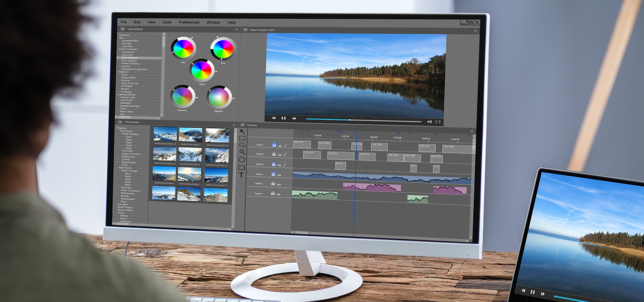Click the Shadows color wheel
644x302 pixels.
click(x=182, y=96)
